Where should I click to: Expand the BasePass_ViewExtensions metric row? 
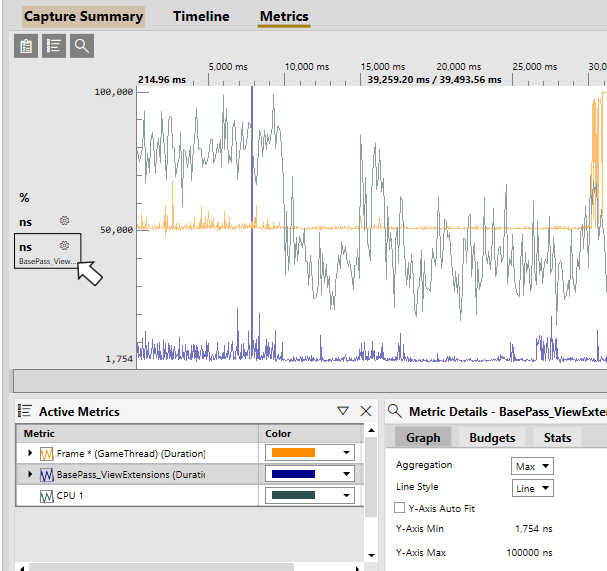tap(30, 474)
